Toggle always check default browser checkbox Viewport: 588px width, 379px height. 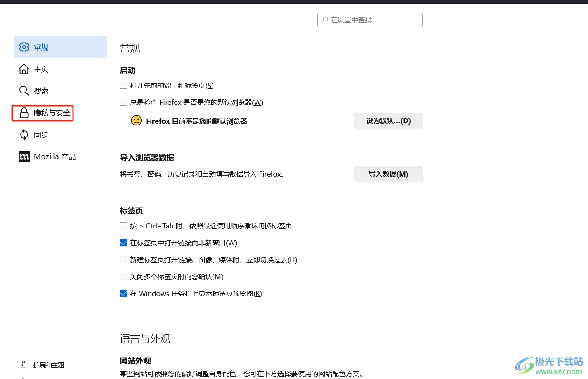click(x=124, y=102)
